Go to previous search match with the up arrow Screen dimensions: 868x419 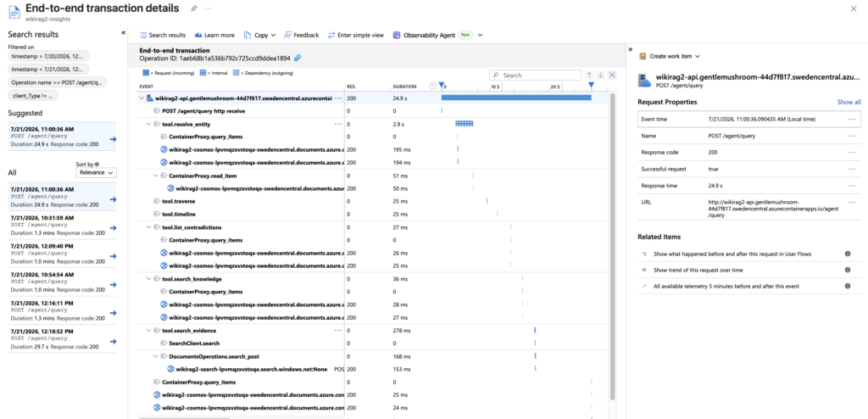590,75
